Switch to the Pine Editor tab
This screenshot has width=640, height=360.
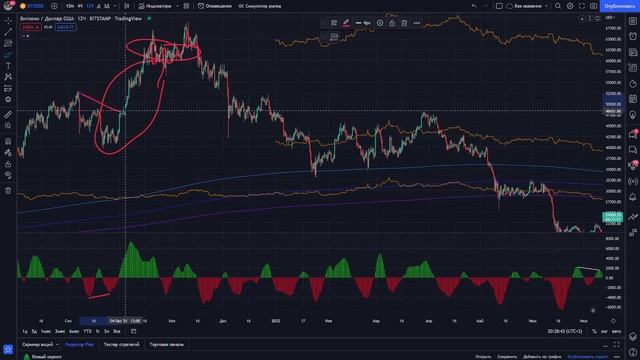[x=79, y=344]
